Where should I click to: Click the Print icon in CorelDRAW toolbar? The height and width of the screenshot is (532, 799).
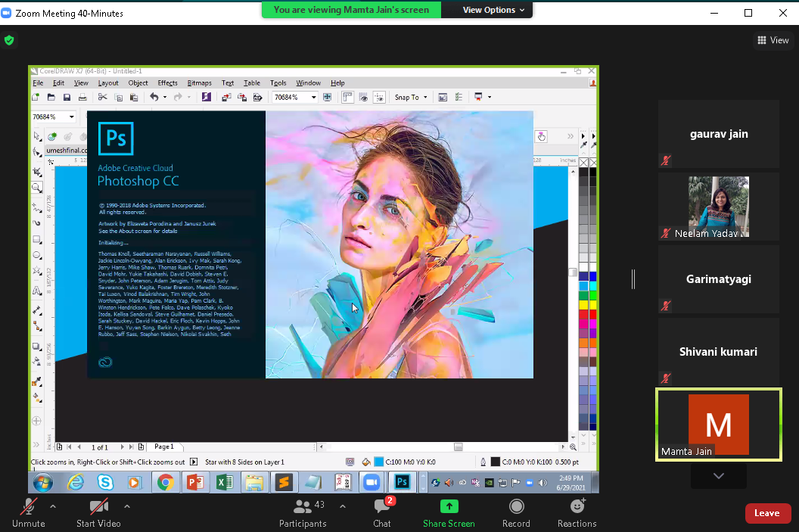(82, 98)
